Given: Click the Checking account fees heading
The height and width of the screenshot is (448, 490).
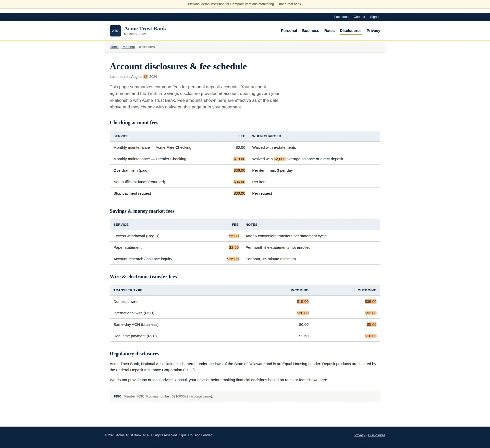Looking at the screenshot, I should [134, 122].
